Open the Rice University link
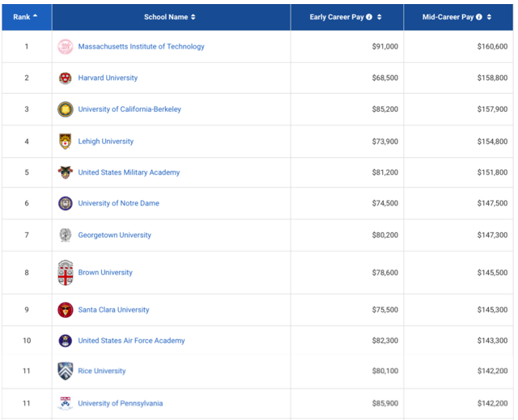This screenshot has width=518, height=420. (x=102, y=371)
